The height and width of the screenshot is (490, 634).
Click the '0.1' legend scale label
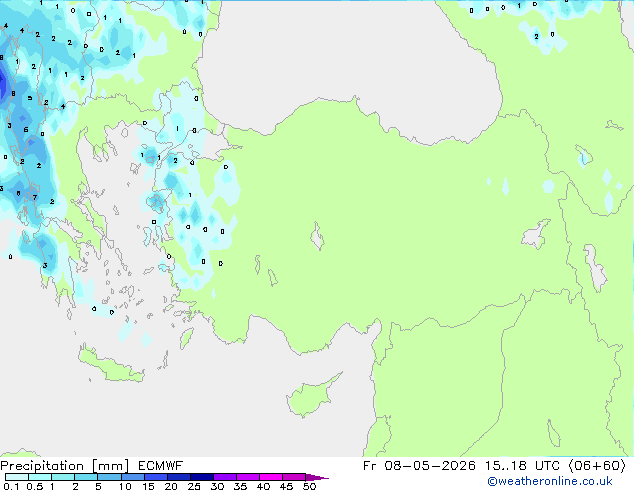tap(11, 486)
